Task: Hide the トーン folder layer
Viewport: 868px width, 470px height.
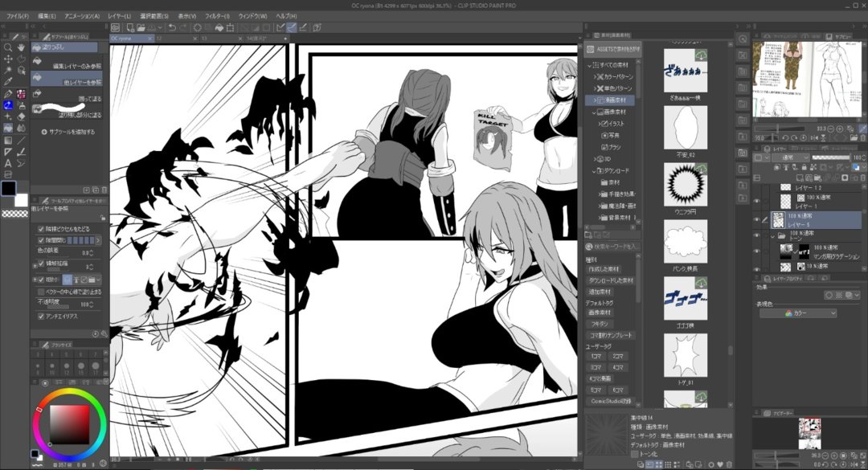Action: click(x=757, y=236)
